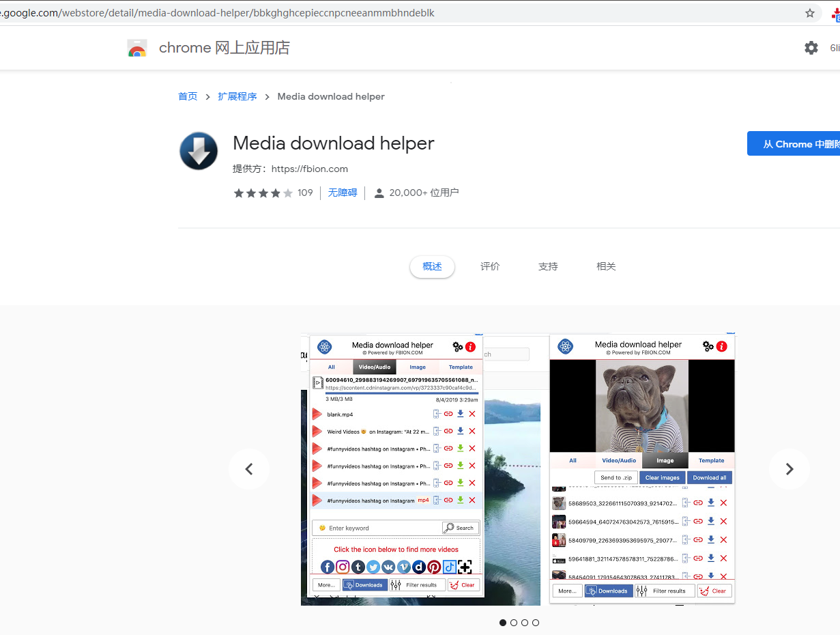
Task: Select the third carousel dot
Action: tap(525, 623)
